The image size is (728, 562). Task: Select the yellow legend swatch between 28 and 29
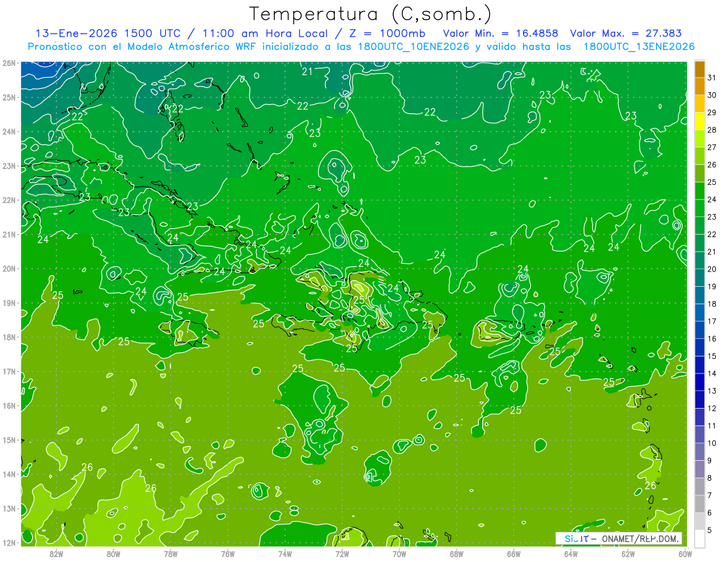pos(699,122)
